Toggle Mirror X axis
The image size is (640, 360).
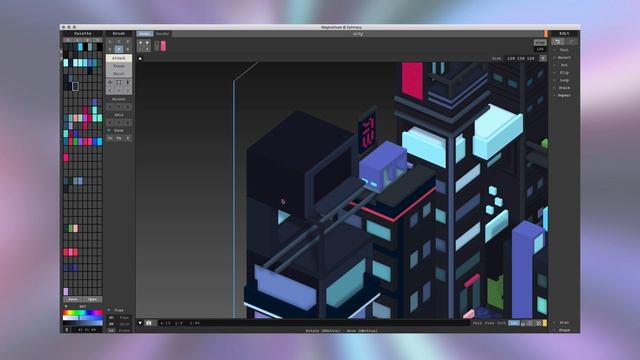110,107
